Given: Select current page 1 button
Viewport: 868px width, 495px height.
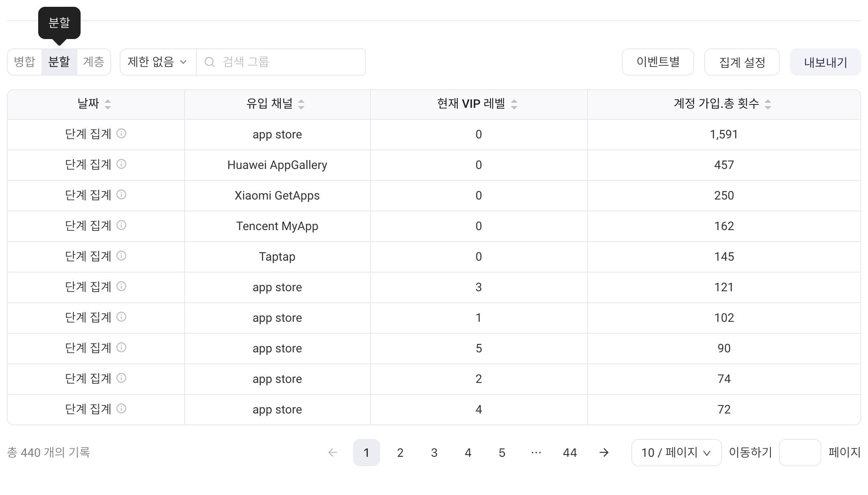Looking at the screenshot, I should pyautogui.click(x=367, y=453).
